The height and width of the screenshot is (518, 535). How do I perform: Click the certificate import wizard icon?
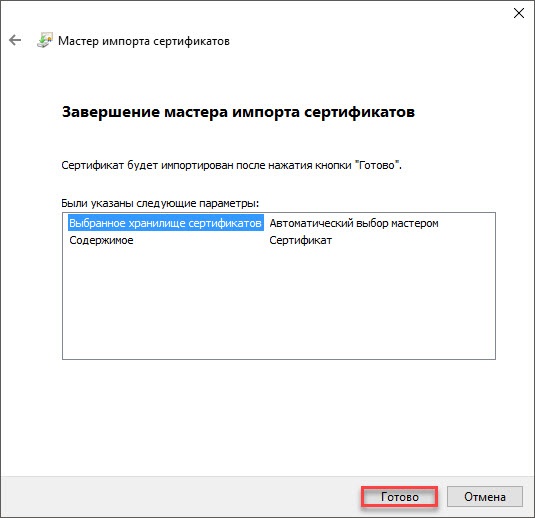pos(45,40)
